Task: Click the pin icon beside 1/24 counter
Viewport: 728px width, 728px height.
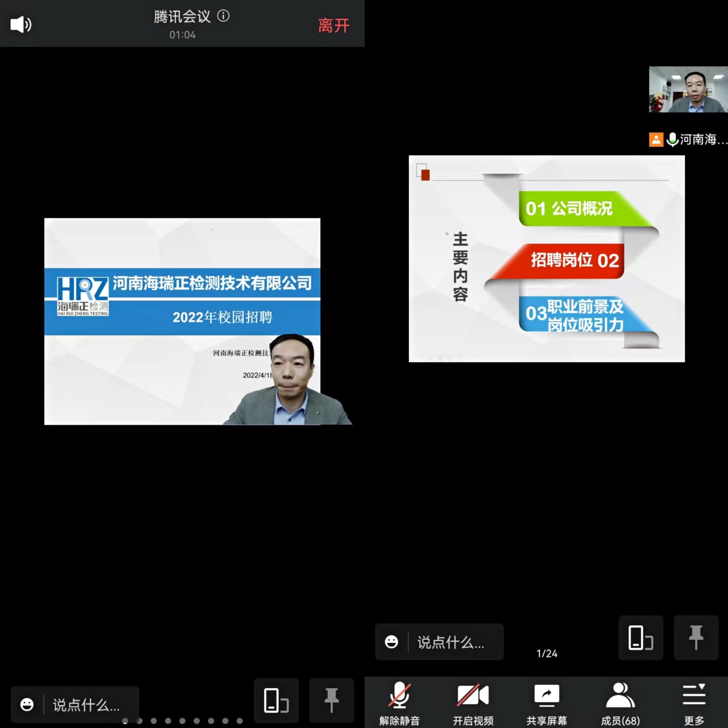Action: [x=696, y=638]
